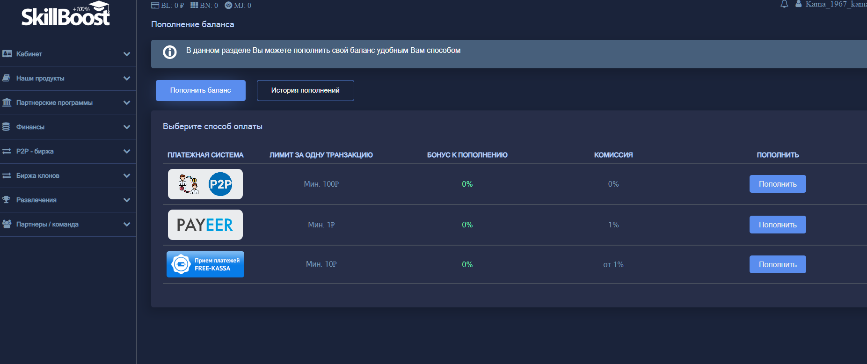Select the PAYEER payment logo
The height and width of the screenshot is (364, 867).
[205, 225]
